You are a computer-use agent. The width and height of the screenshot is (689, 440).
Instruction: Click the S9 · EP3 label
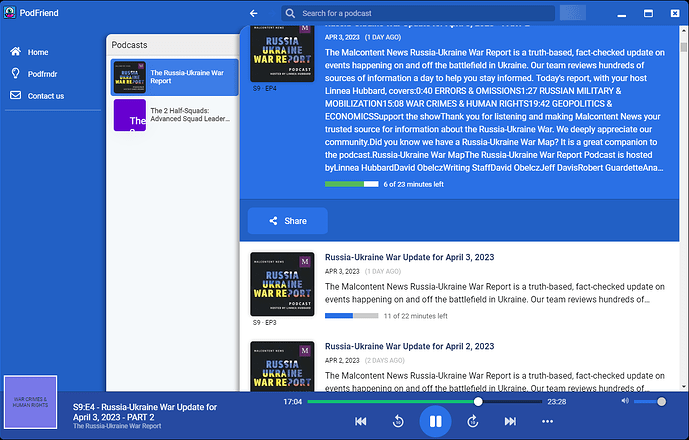pos(265,323)
